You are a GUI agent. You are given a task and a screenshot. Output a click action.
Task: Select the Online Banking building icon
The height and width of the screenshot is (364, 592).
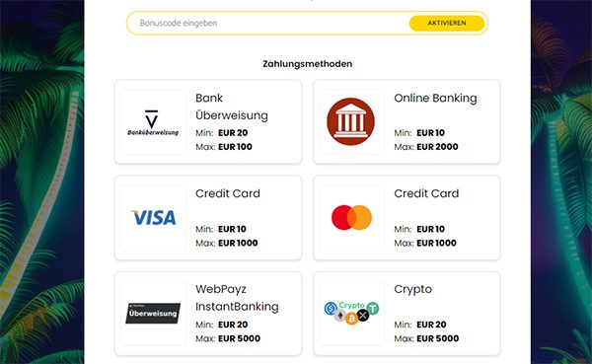point(350,121)
